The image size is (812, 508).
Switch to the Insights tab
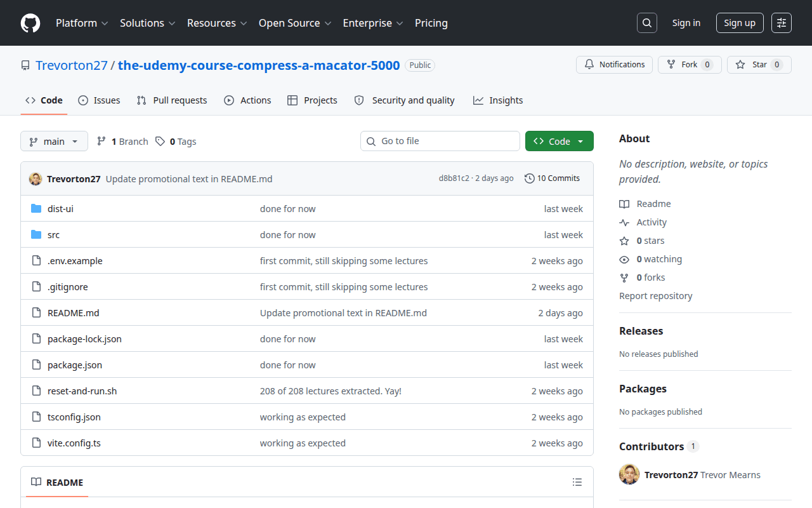[498, 100]
